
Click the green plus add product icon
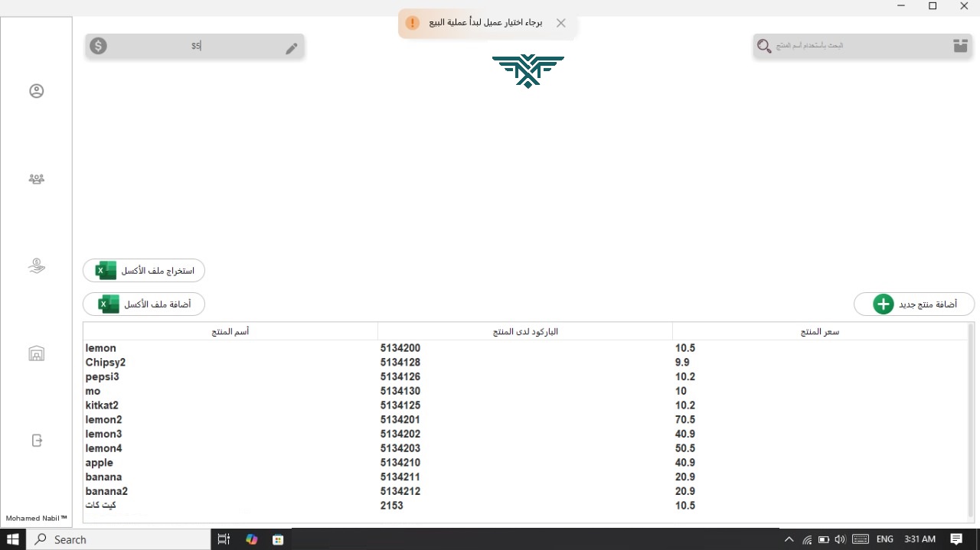pos(883,304)
